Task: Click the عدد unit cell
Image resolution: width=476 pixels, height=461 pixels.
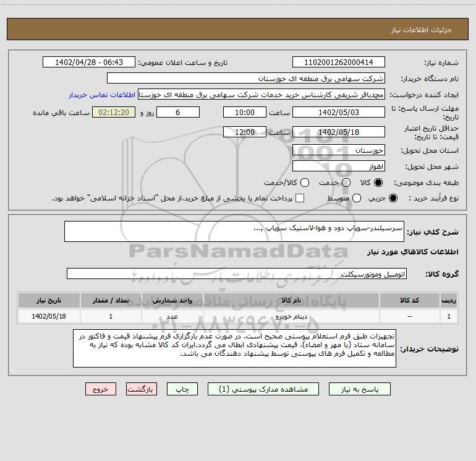Action: coord(172,316)
